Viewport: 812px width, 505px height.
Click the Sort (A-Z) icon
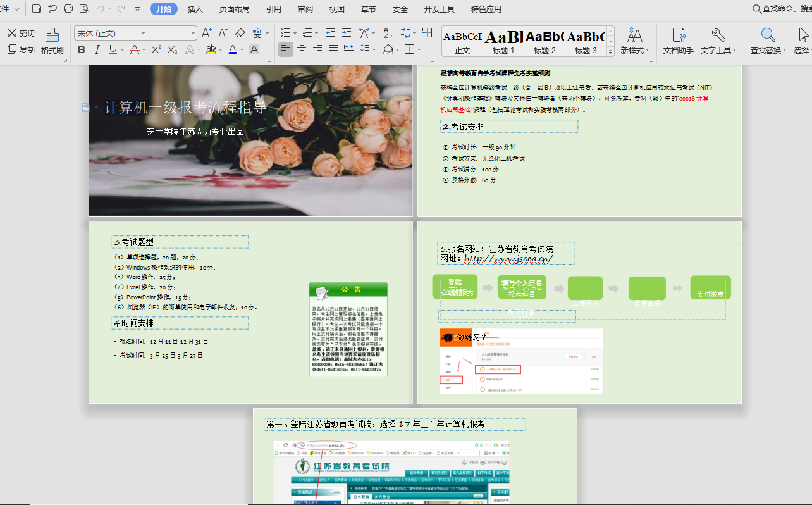coord(388,33)
